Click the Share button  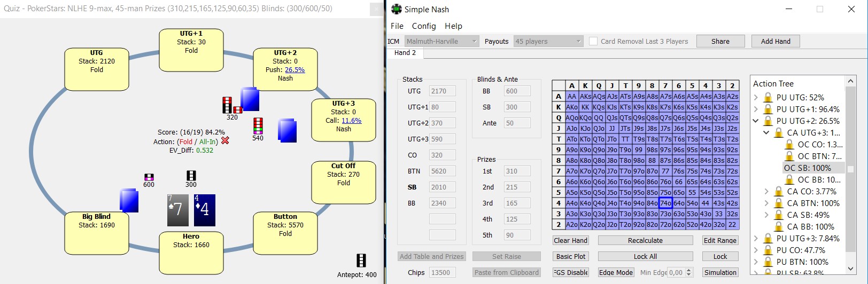(720, 41)
